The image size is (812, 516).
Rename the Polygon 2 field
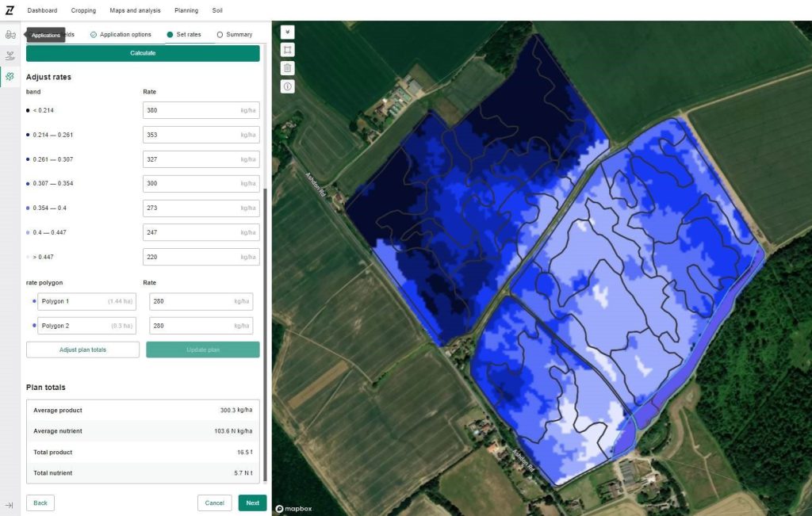tap(87, 326)
